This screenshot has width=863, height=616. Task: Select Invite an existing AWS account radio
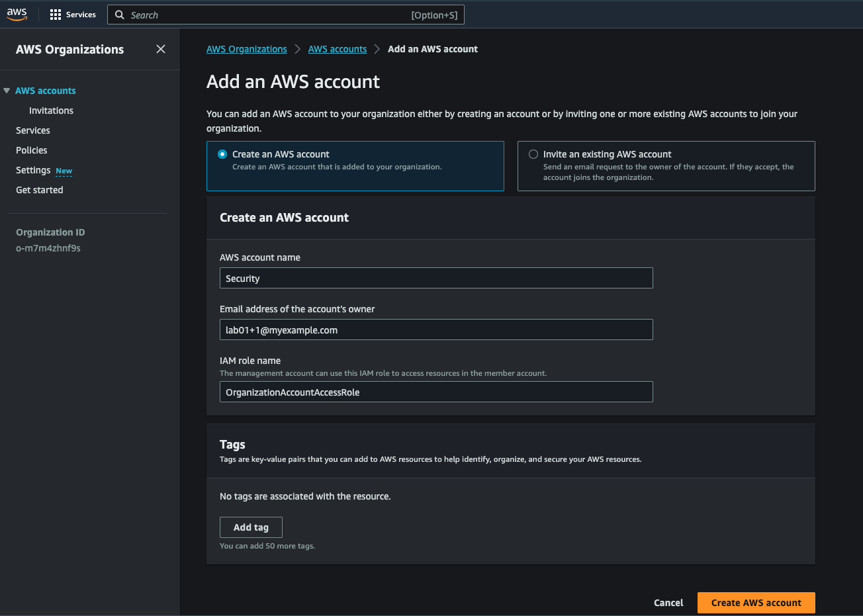point(533,154)
